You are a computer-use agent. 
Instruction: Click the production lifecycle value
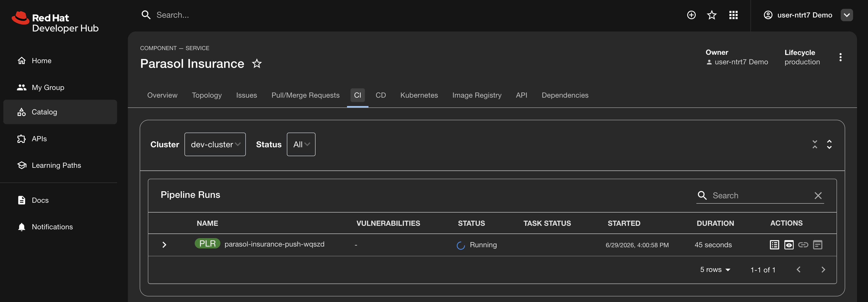click(x=802, y=62)
